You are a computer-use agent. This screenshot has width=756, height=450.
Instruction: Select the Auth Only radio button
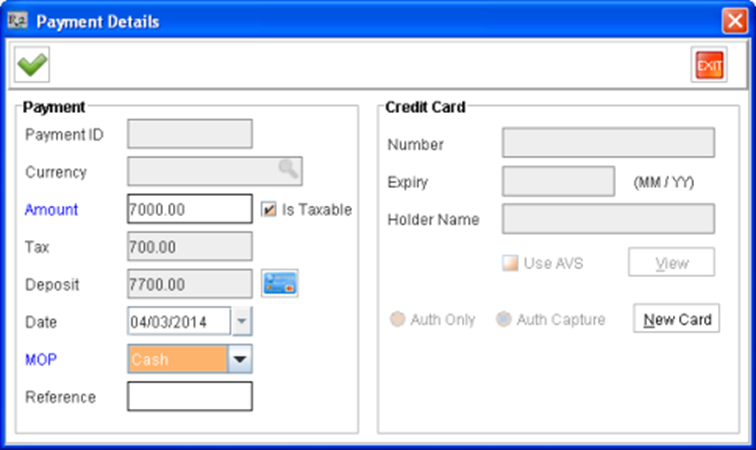pyautogui.click(x=397, y=319)
